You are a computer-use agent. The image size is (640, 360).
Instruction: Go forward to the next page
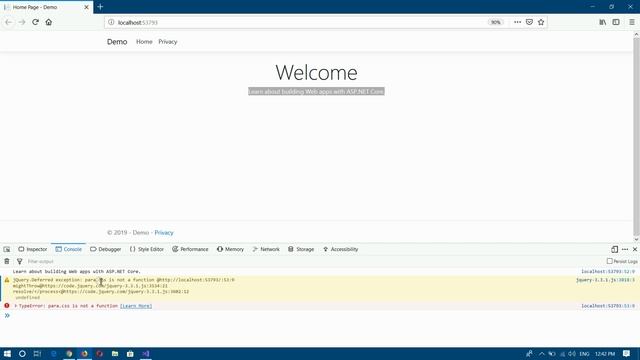pyautogui.click(x=22, y=22)
